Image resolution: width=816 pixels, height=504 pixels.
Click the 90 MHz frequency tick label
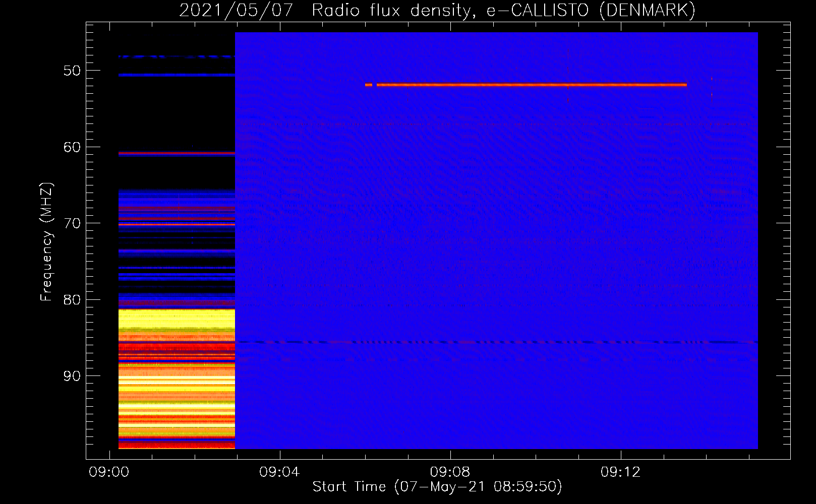[x=72, y=376]
